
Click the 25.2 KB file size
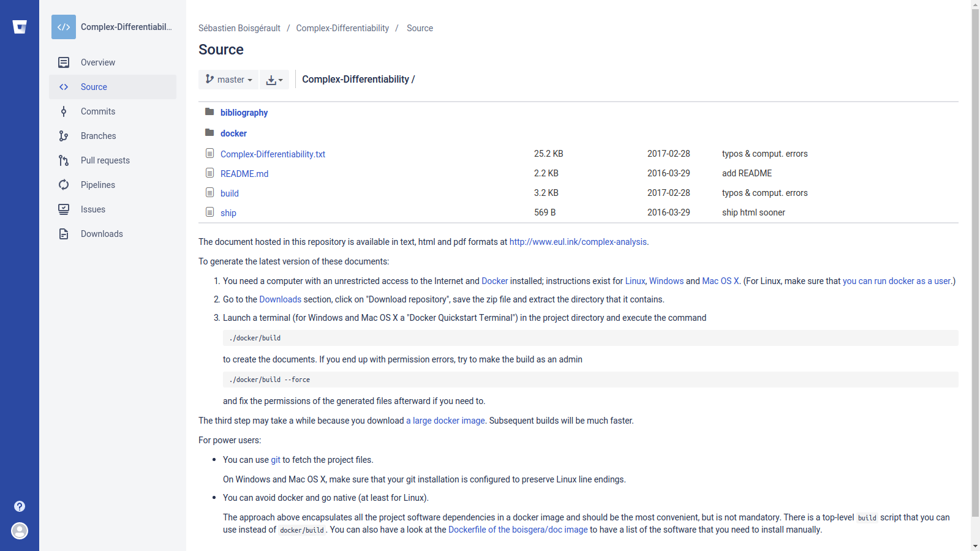tap(548, 154)
